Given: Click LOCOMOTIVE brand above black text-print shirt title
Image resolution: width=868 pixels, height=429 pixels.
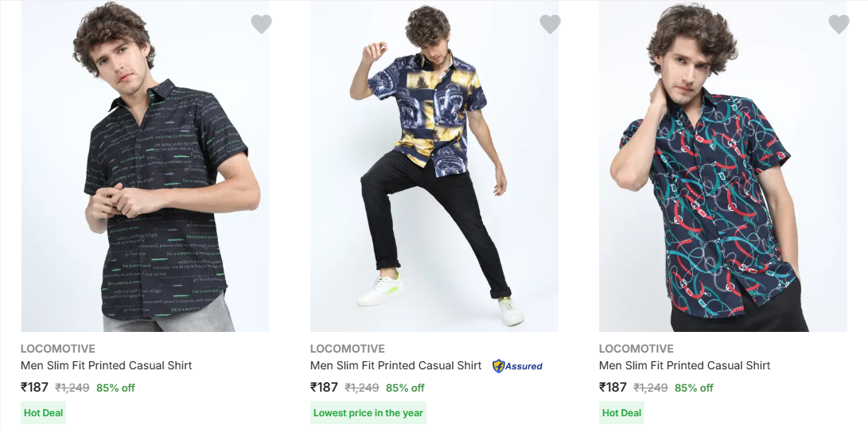Looking at the screenshot, I should [x=58, y=349].
